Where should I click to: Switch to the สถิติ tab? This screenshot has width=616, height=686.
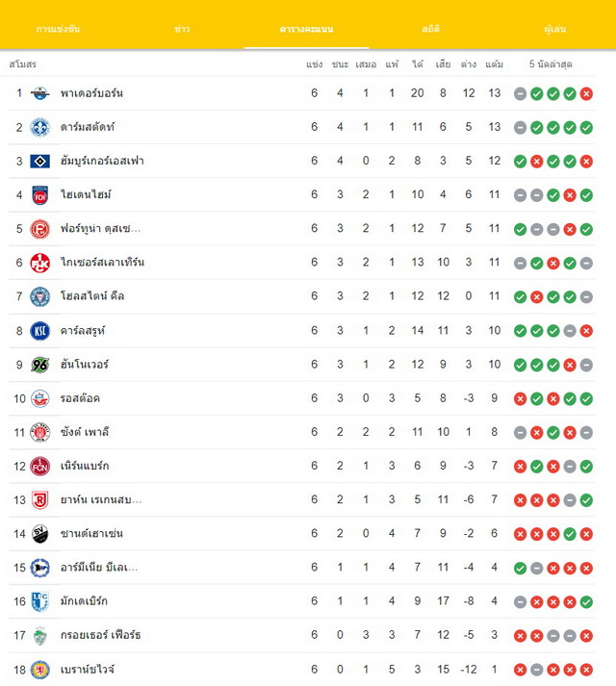(x=430, y=29)
